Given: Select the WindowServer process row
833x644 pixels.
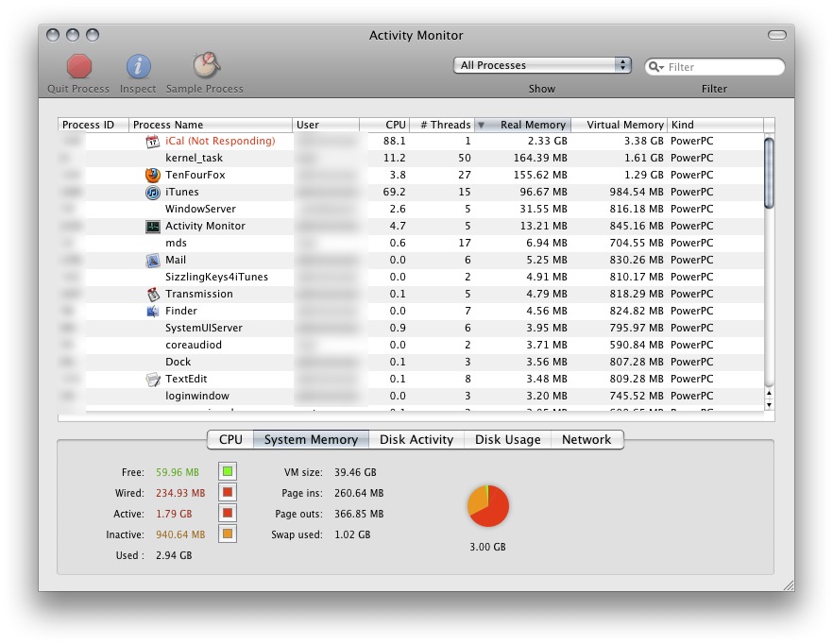Looking at the screenshot, I should tap(411, 209).
